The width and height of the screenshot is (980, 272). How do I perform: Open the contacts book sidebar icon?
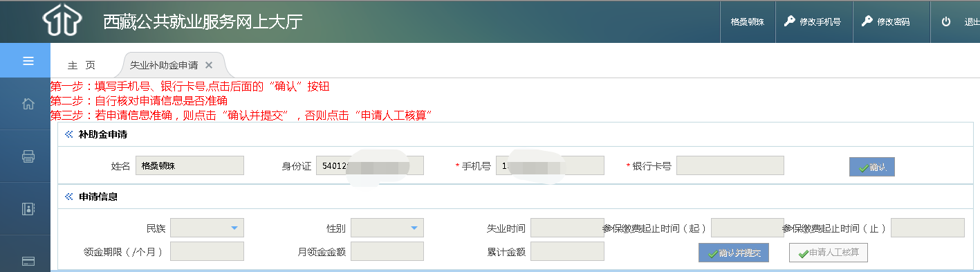pos(28,209)
